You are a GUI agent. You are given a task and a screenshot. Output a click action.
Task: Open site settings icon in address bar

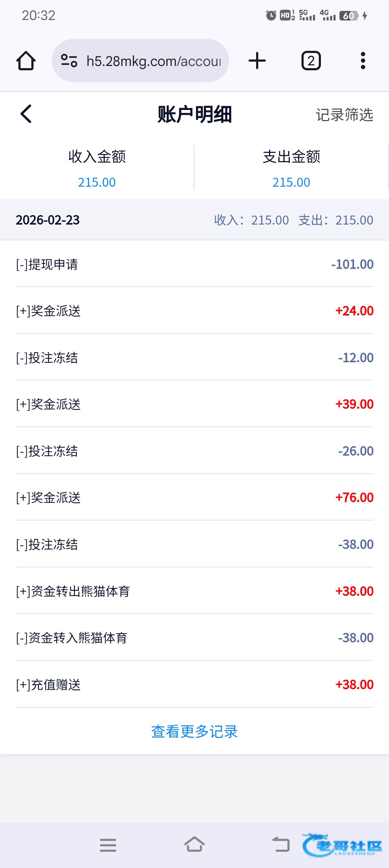pos(69,61)
